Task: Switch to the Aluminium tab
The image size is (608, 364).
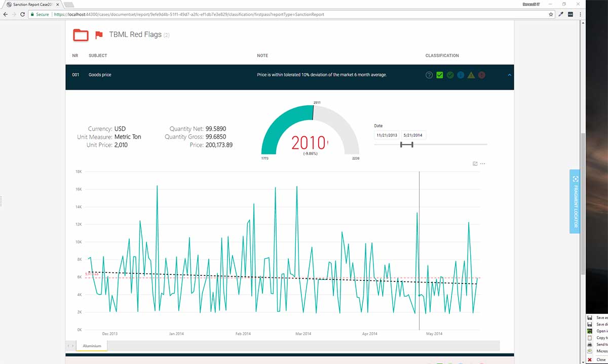Action: point(92,346)
